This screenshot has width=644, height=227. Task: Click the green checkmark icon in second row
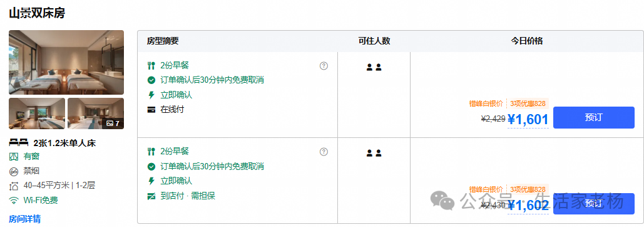click(x=151, y=167)
